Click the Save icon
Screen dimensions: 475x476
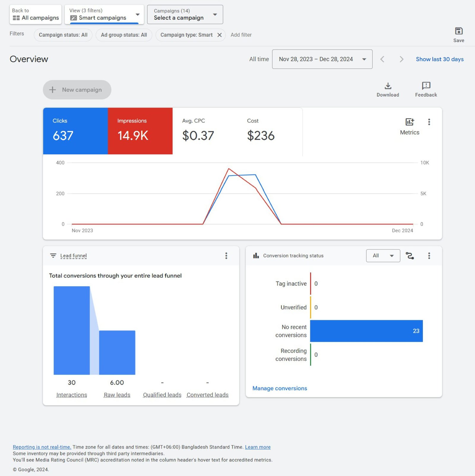pyautogui.click(x=458, y=31)
